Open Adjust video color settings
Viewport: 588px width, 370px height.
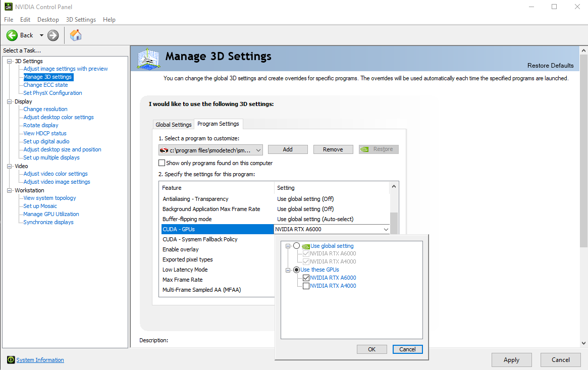point(56,174)
